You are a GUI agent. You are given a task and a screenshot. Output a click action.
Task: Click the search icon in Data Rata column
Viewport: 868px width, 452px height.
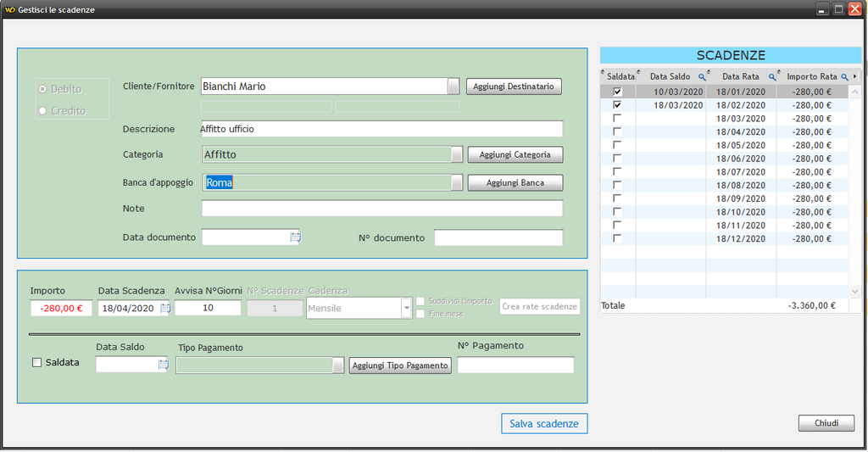[771, 76]
